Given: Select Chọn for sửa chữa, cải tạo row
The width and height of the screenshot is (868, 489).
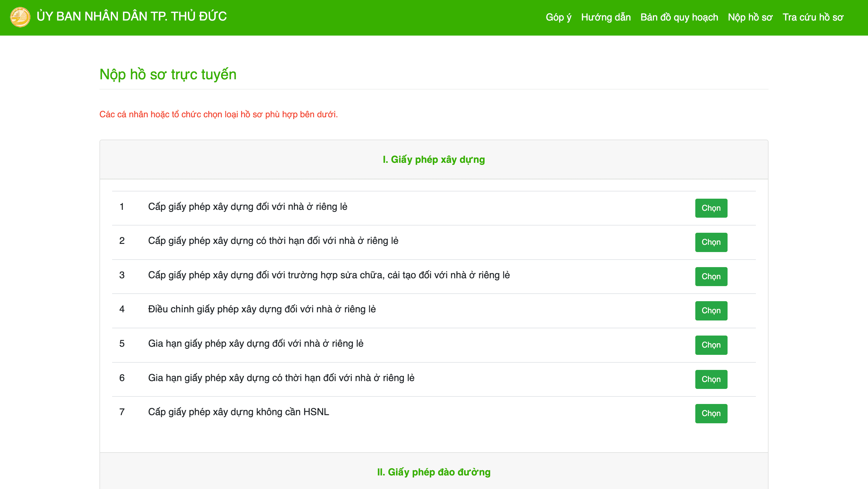Looking at the screenshot, I should click(x=711, y=276).
